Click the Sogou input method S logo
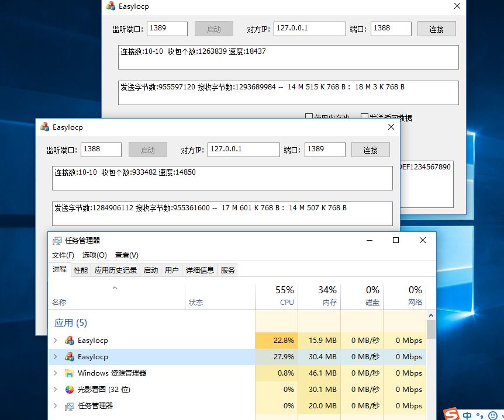Viewport: 504px width, 420px height. 451,414
